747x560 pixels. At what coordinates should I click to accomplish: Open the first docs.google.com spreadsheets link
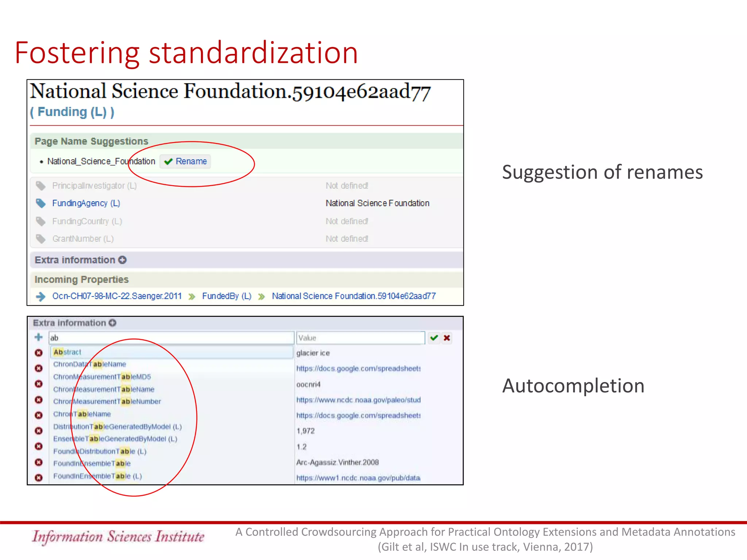pos(359,369)
